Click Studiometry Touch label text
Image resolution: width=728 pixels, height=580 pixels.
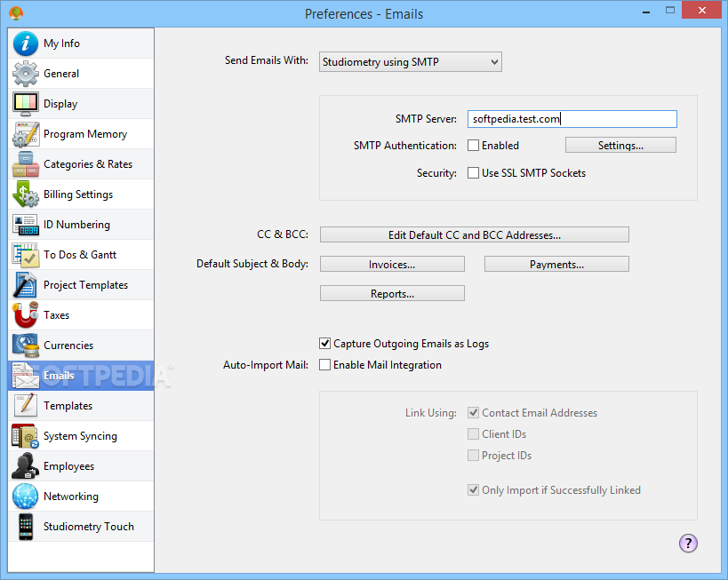(x=89, y=527)
